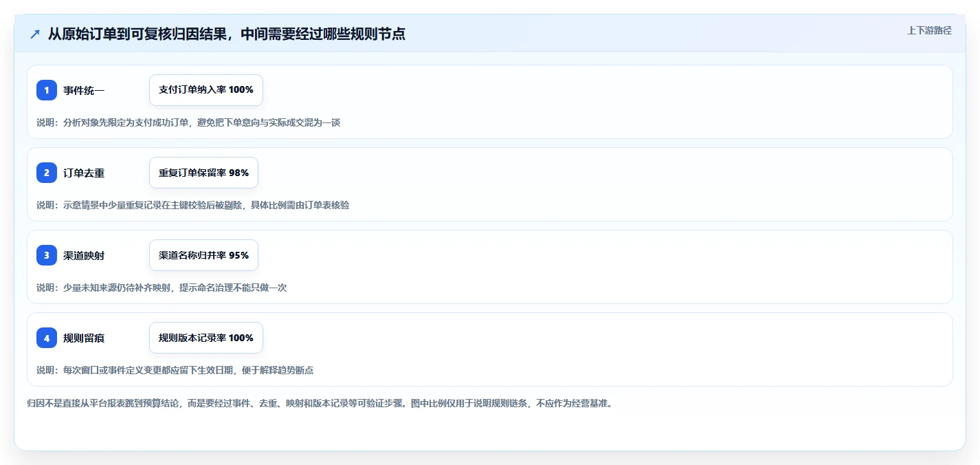980x465 pixels.
Task: Select the 支付订单纳入率 100% chip
Action: 206,90
